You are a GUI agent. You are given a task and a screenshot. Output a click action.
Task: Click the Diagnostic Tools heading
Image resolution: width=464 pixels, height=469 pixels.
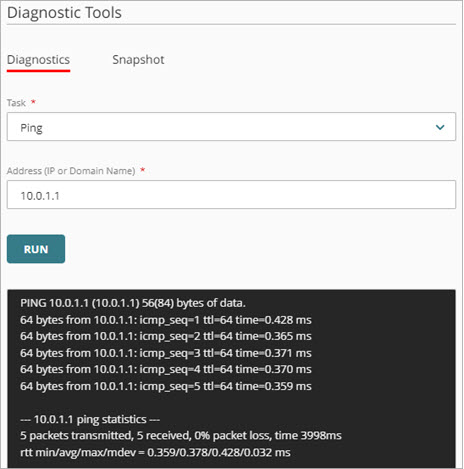coord(64,13)
